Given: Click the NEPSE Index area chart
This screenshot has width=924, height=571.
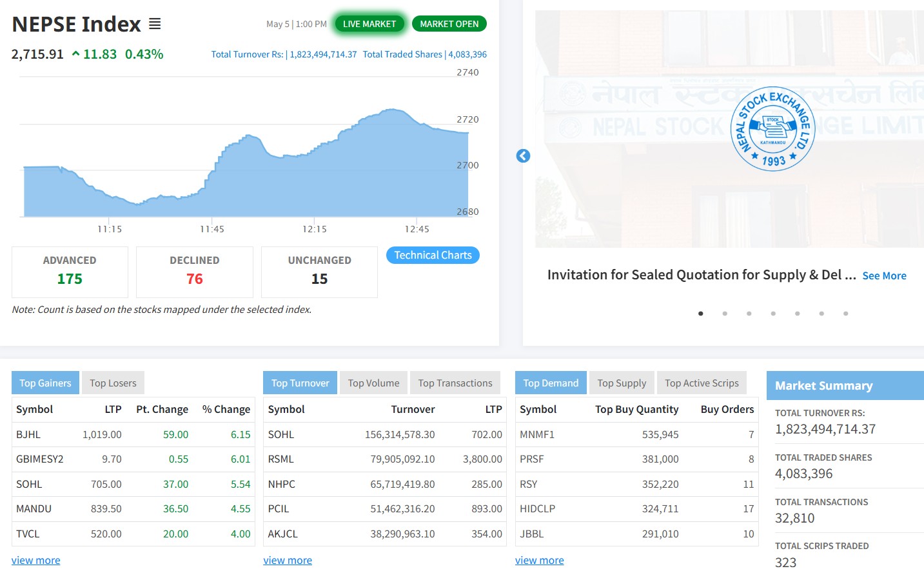Looking at the screenshot, I should 246,163.
